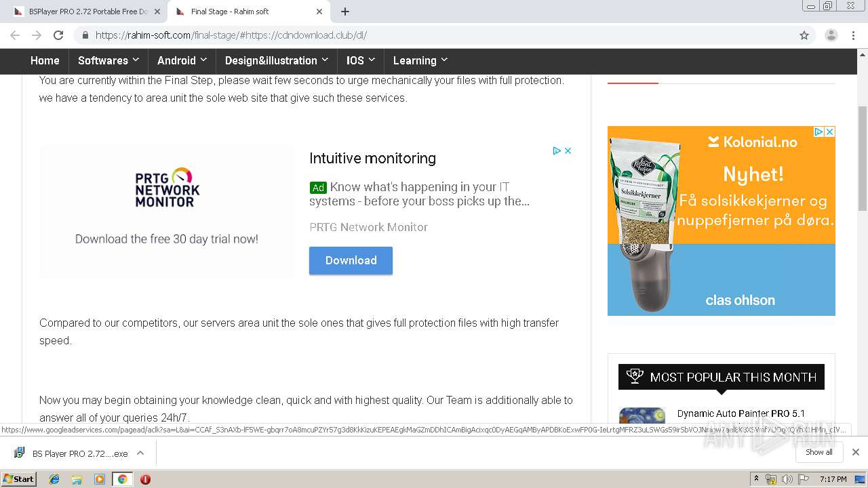Viewport: 868px width, 488px height.
Task: Open the Chrome profile avatar menu
Action: click(831, 35)
